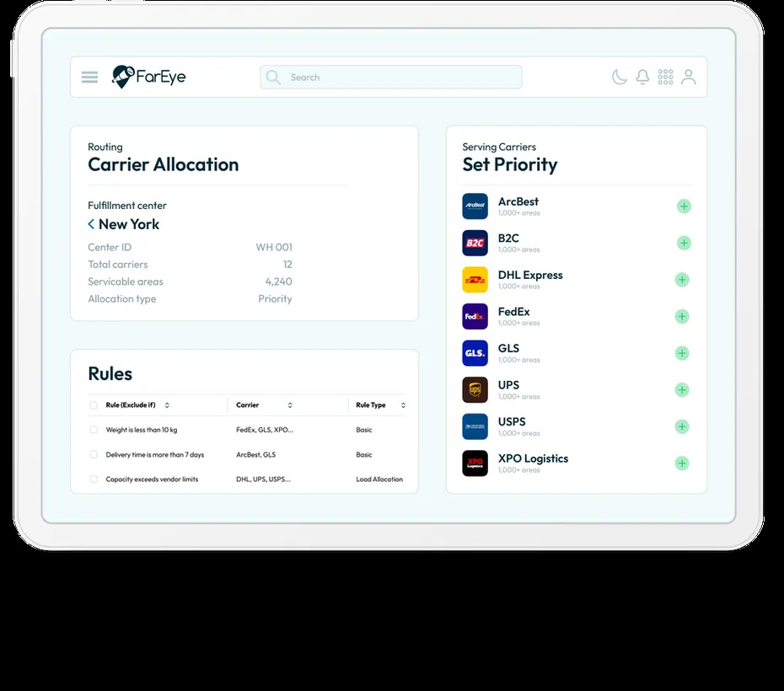Sort rules by Carrier column

pos(290,405)
